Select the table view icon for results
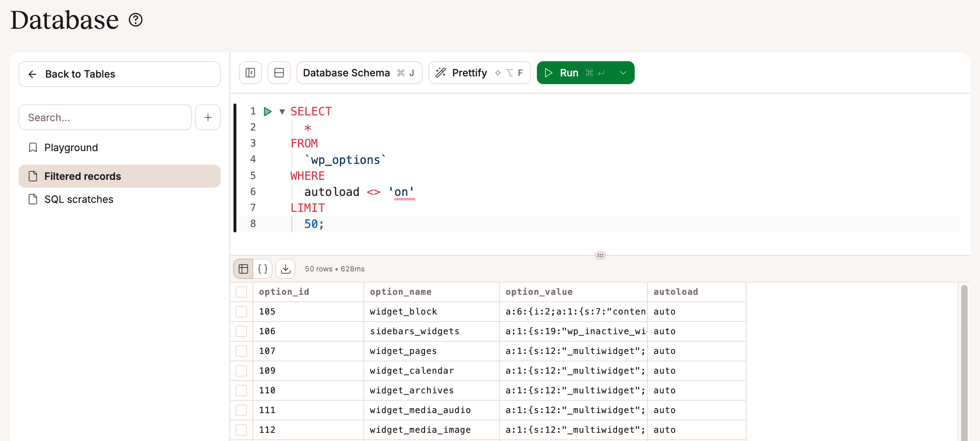Viewport: 980px width, 441px height. coord(243,269)
